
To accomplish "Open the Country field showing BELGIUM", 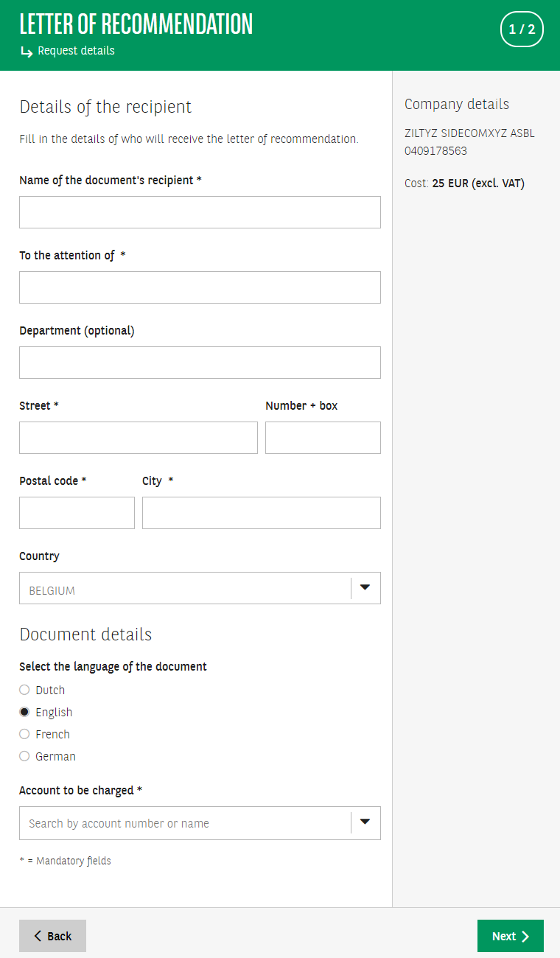I will (x=184, y=589).
